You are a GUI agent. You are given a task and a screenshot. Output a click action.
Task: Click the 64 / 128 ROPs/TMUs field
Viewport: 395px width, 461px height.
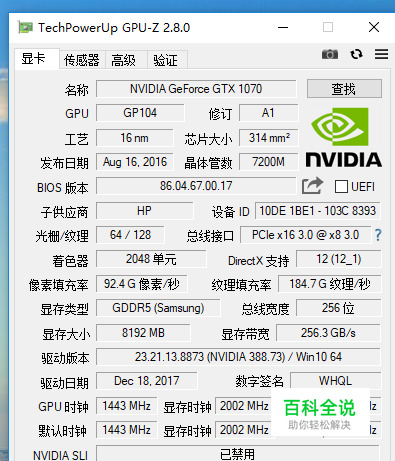click(130, 235)
